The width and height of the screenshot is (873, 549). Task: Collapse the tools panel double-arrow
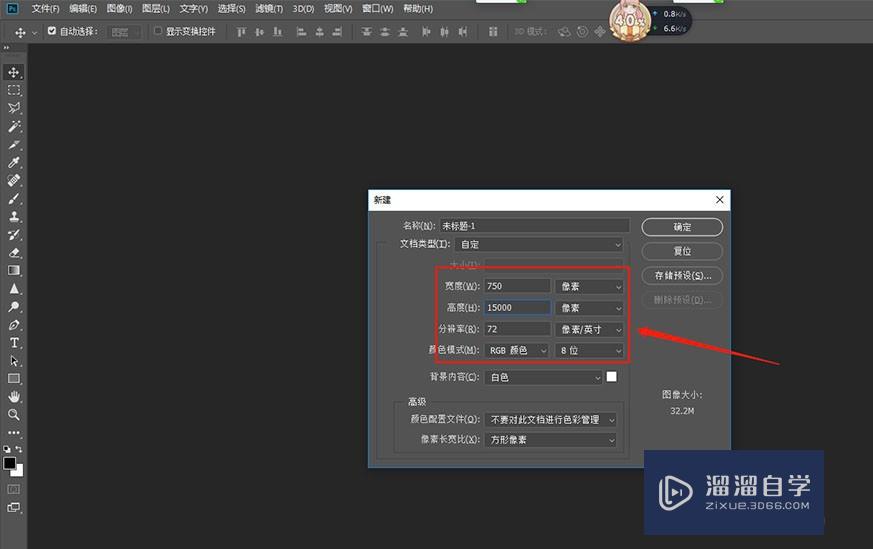[7, 48]
